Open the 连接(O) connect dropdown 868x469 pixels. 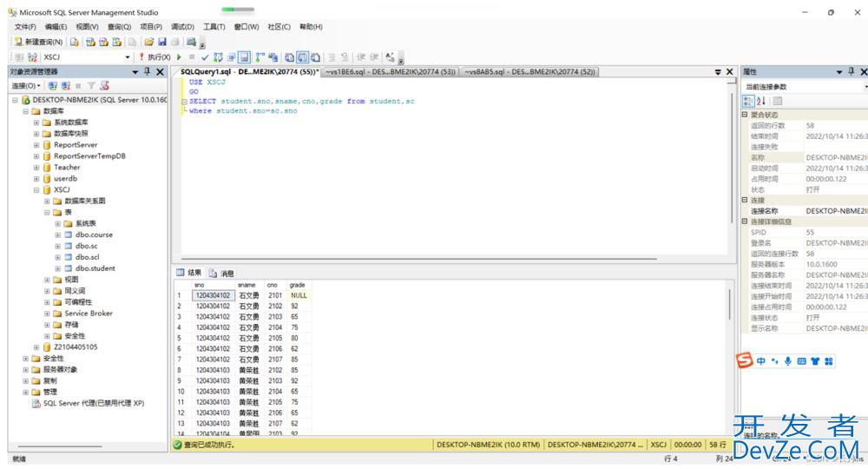pyautogui.click(x=26, y=86)
